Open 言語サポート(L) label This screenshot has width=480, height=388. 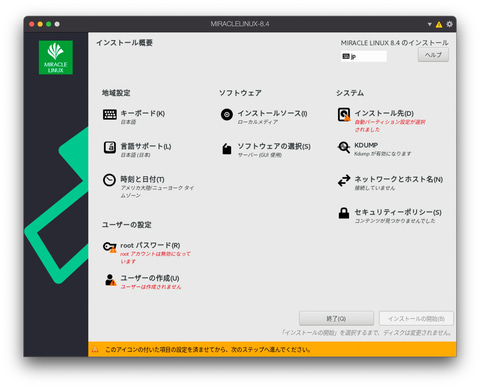point(146,146)
